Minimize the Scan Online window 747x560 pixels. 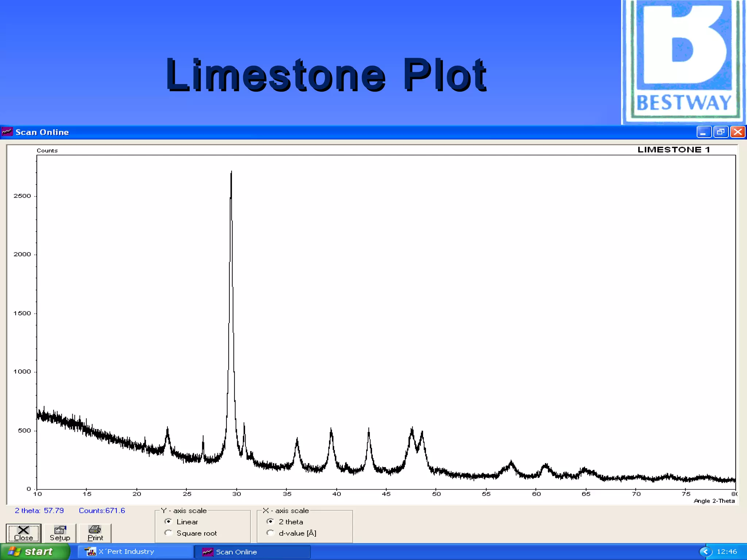click(x=704, y=132)
